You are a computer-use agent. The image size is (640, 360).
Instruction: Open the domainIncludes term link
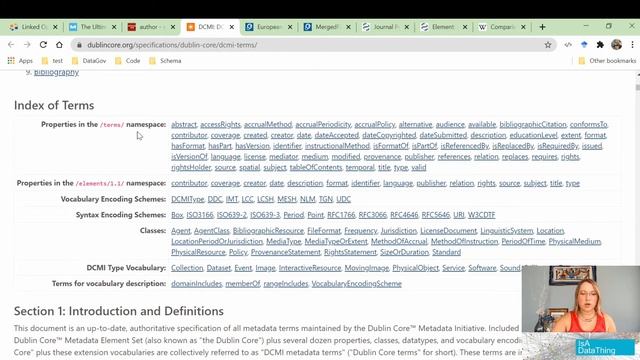coord(196,284)
